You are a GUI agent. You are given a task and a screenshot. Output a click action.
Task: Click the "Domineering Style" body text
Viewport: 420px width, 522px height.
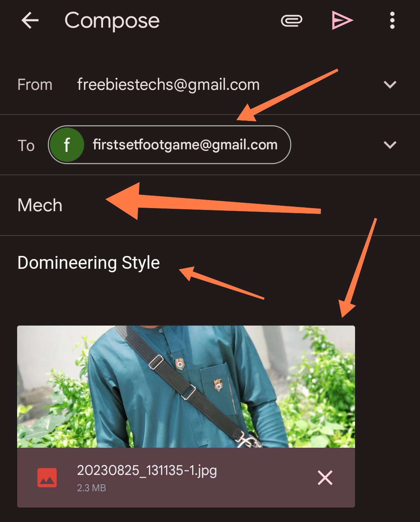(x=89, y=263)
